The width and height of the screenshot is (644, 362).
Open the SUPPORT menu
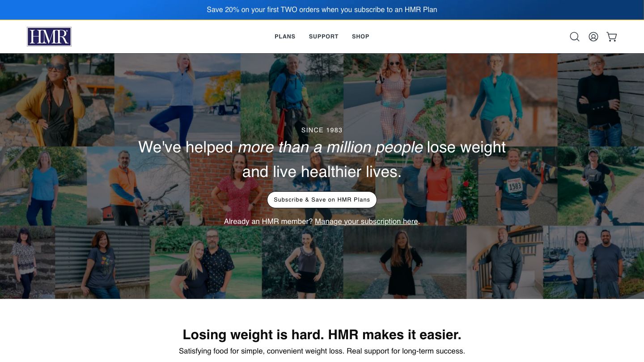[x=324, y=37]
